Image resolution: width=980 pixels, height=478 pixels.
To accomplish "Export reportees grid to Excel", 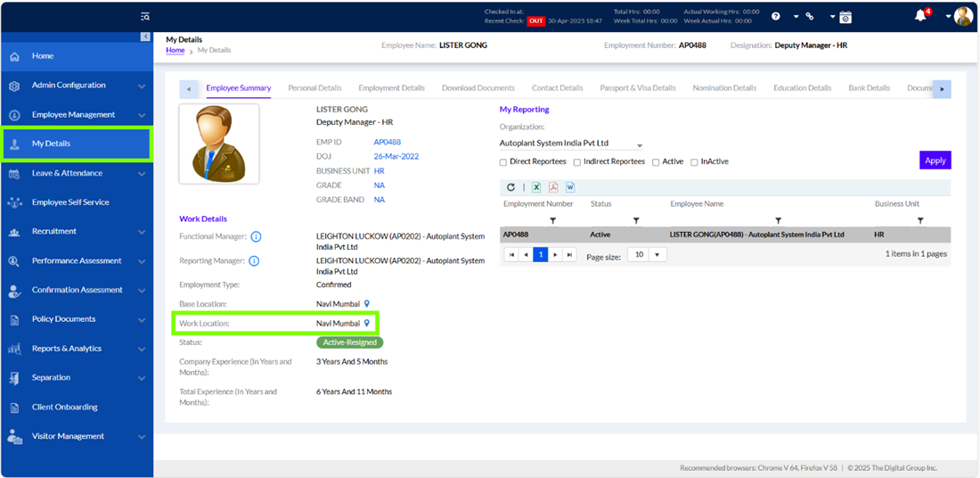I will click(x=536, y=187).
